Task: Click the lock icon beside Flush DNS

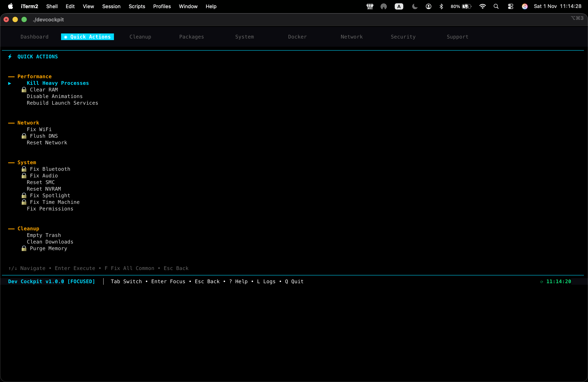Action: click(x=24, y=136)
